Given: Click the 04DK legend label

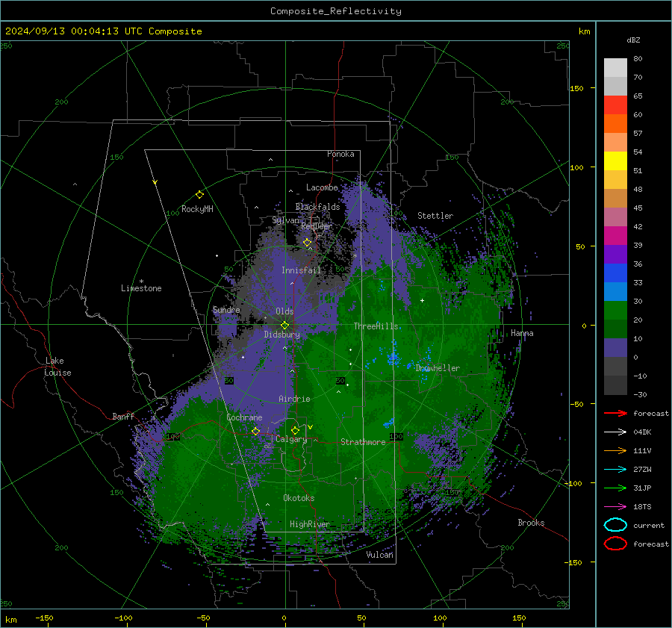Looking at the screenshot, I should tap(642, 432).
